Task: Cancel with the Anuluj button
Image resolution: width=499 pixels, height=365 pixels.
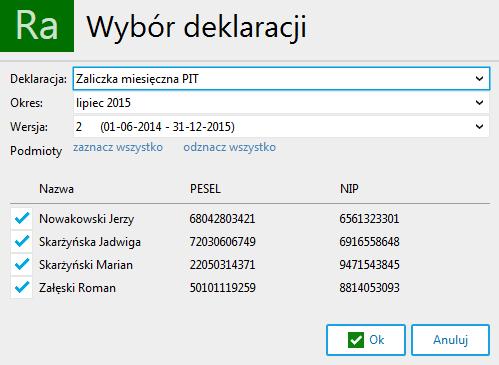Action: (x=451, y=340)
